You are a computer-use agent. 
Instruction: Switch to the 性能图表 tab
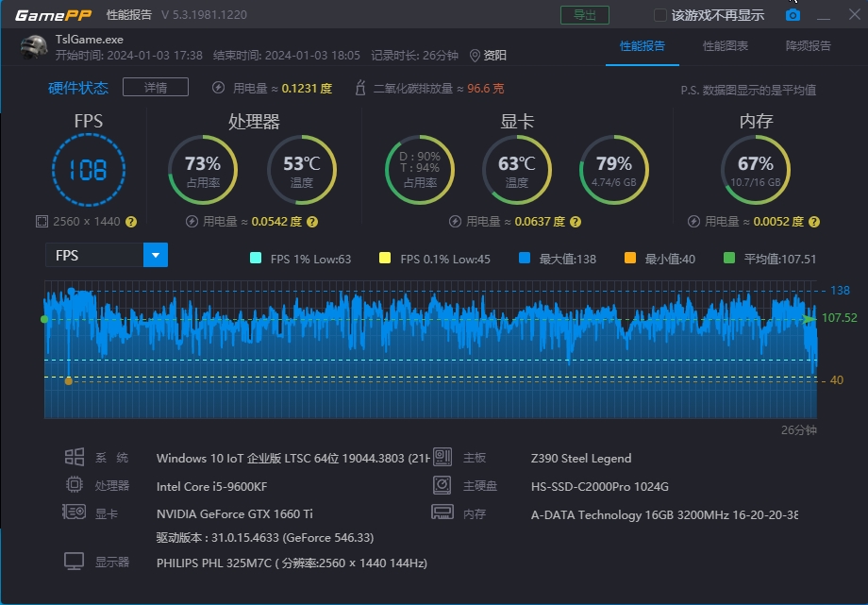click(x=726, y=46)
